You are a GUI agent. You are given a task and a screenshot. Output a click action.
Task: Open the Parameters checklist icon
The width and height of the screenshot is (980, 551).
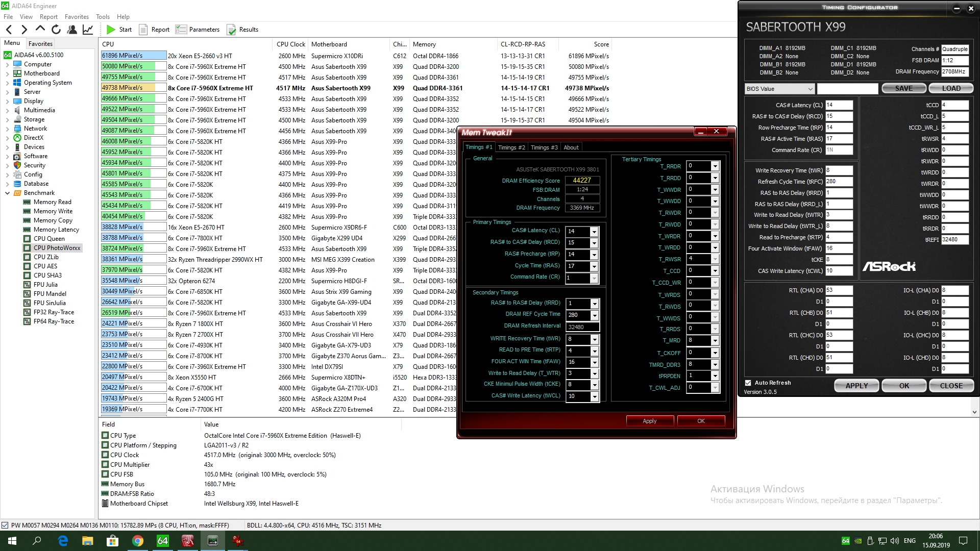(181, 30)
